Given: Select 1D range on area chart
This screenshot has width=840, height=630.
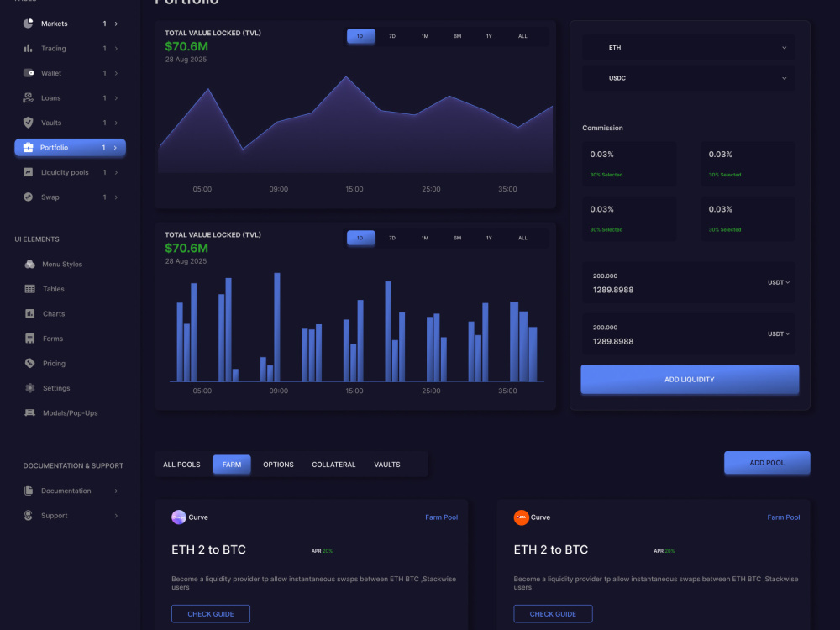Looking at the screenshot, I should (x=360, y=36).
